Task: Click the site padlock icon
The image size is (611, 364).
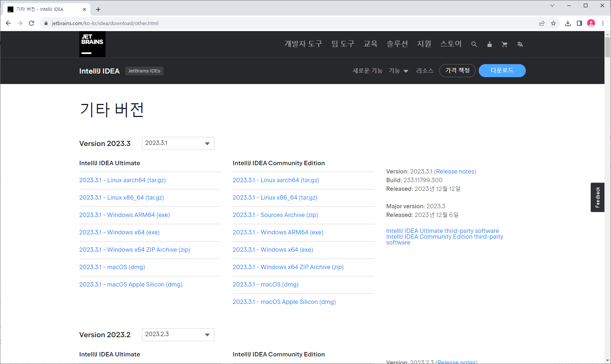Action: tap(46, 23)
